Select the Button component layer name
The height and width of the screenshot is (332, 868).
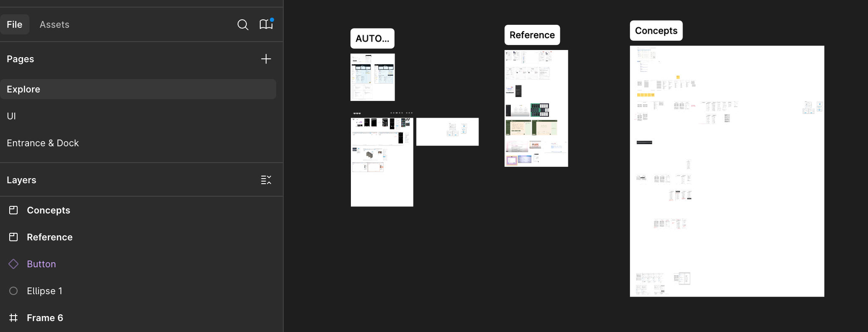tap(42, 264)
